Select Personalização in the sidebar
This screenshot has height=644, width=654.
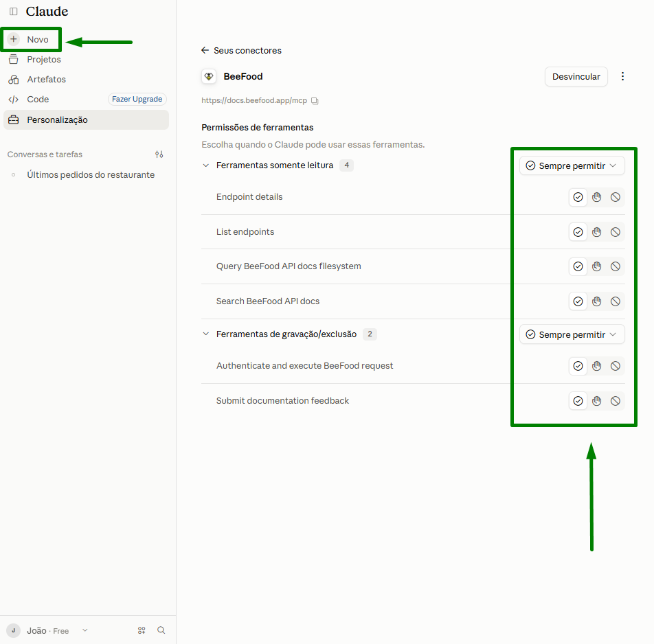[86, 119]
